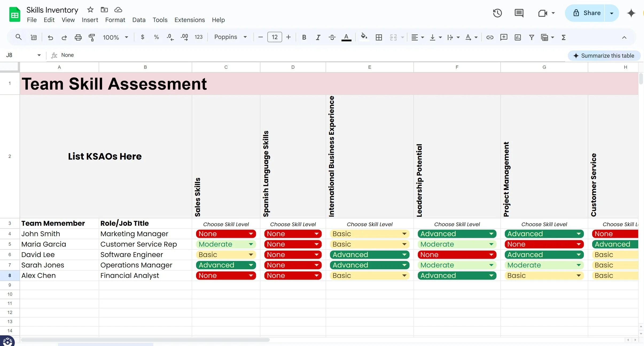Click the borders grid icon
This screenshot has height=346, width=644.
379,37
